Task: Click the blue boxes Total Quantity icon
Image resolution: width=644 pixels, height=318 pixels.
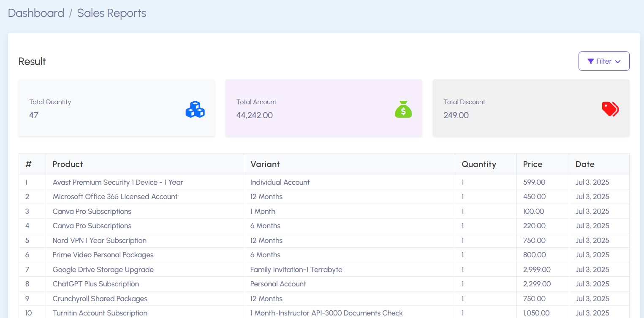Action: pyautogui.click(x=195, y=109)
